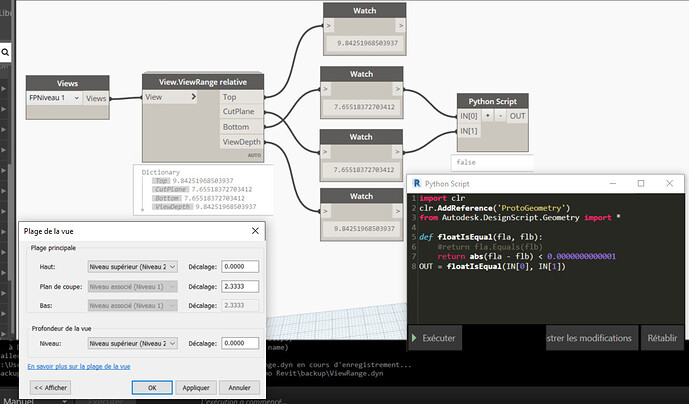Click the top Watch node input arrow
Image resolution: width=689 pixels, height=404 pixels.
click(329, 25)
